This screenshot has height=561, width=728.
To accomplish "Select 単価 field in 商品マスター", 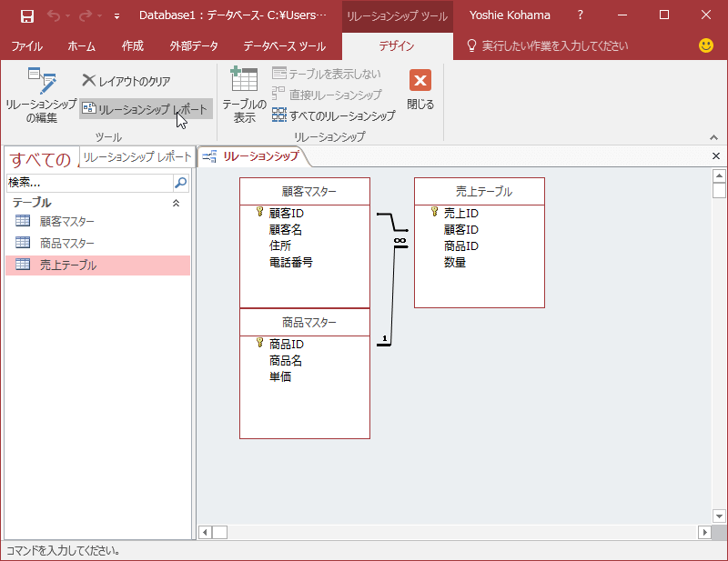I will (280, 376).
